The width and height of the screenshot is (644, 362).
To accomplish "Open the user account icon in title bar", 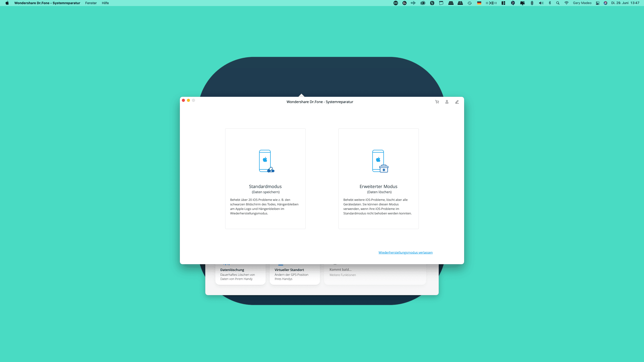I will (447, 102).
